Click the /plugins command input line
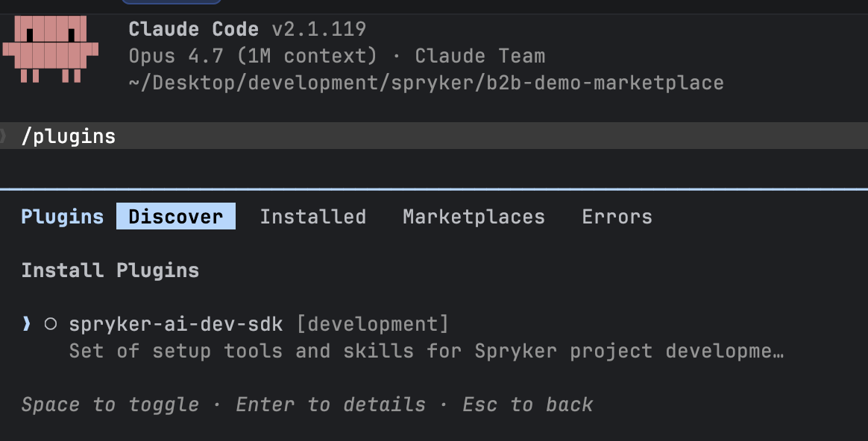 434,136
